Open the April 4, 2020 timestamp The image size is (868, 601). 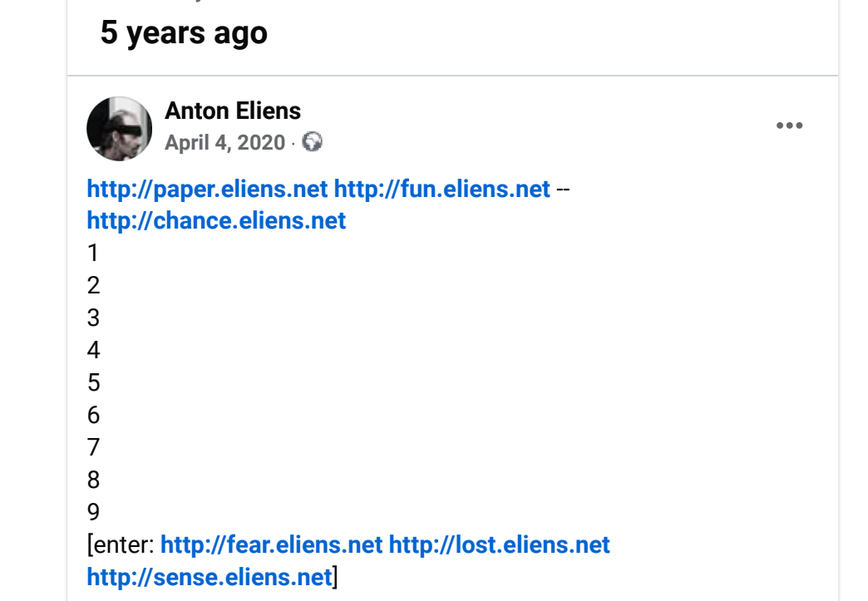[224, 143]
